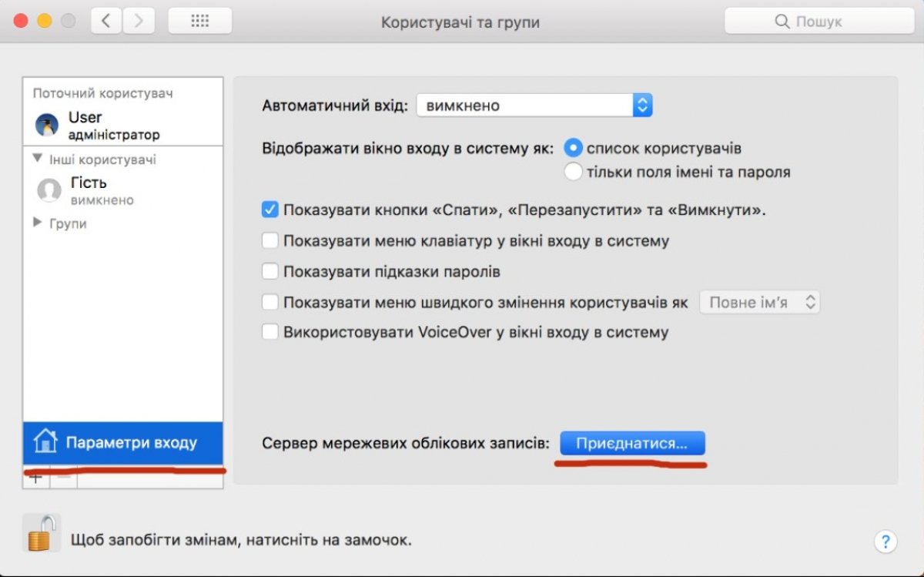Click the «Користувачі та групи» window title
The image size is (924, 577).
pos(460,22)
